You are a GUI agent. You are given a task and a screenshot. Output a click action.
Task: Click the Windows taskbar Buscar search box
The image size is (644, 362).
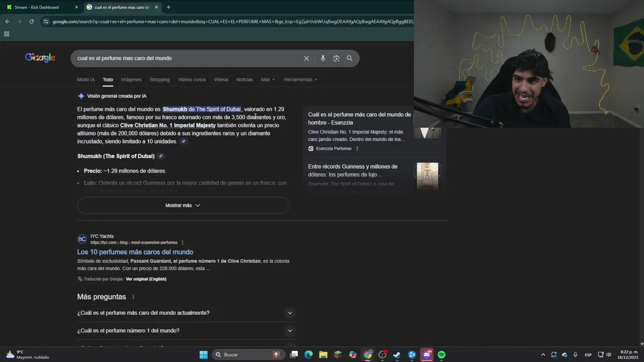coord(248,354)
